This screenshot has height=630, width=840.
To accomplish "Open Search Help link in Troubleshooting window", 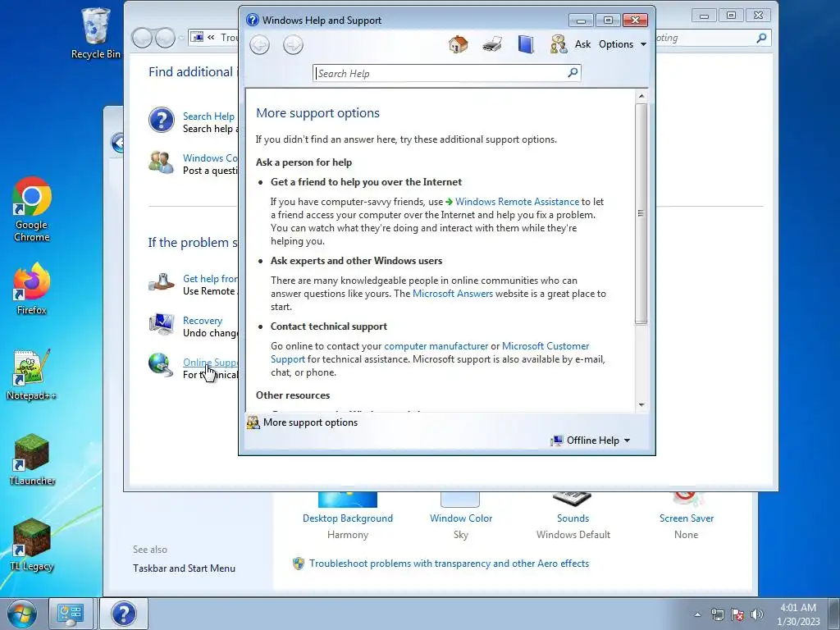I will pyautogui.click(x=208, y=116).
